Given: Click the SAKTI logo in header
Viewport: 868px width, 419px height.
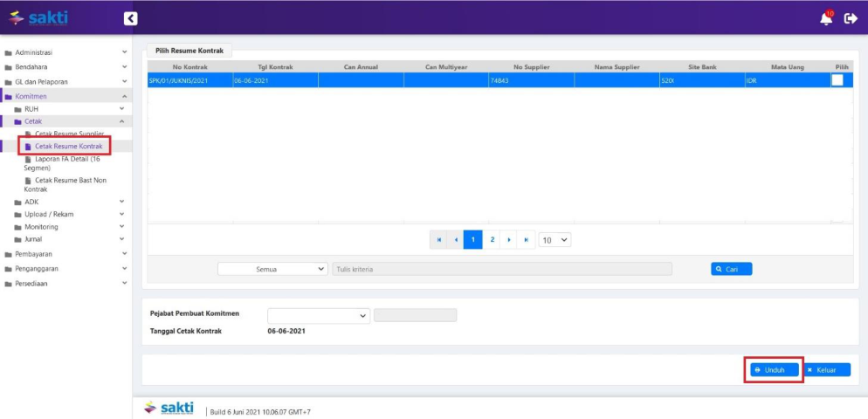Looking at the screenshot, I should click(38, 17).
